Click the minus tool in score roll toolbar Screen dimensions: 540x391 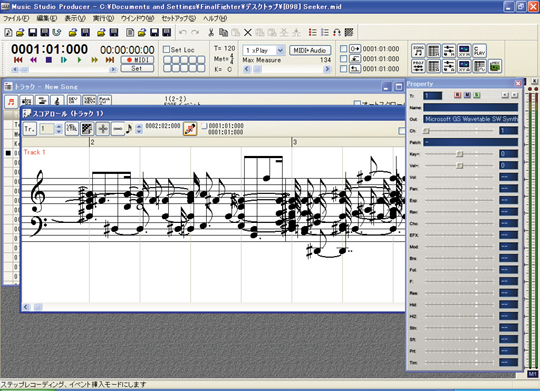click(x=118, y=129)
